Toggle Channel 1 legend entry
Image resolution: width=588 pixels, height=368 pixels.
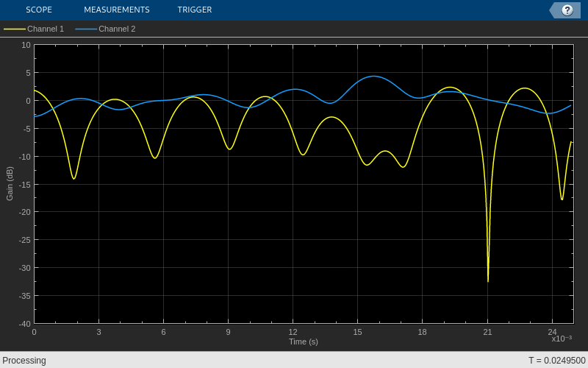coord(34,29)
